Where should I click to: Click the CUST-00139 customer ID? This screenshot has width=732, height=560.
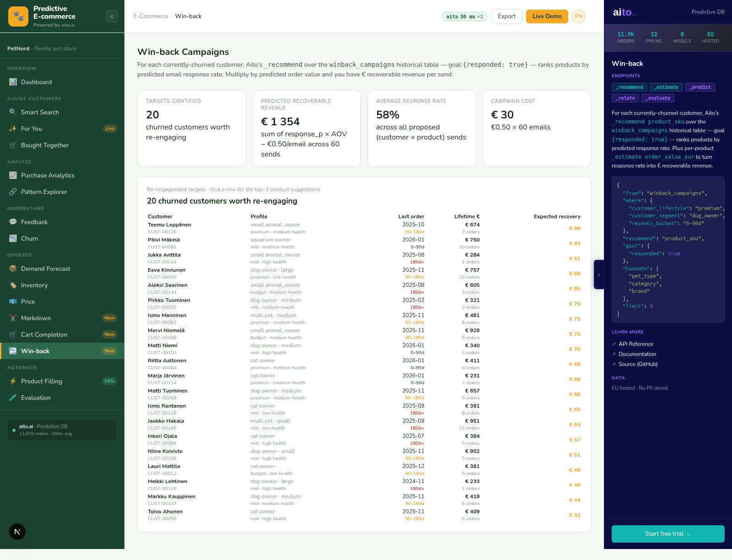[162, 489]
